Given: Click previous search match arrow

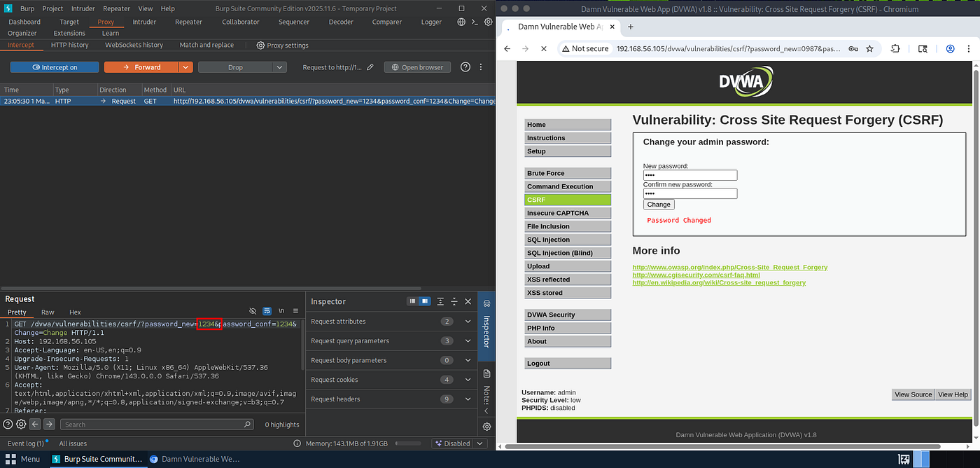Looking at the screenshot, I should point(35,424).
